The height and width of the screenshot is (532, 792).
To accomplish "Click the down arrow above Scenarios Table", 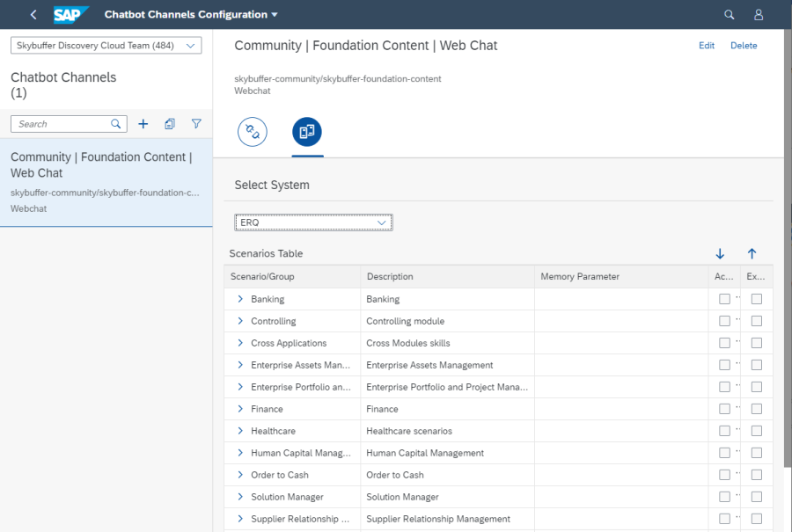I will coord(720,253).
